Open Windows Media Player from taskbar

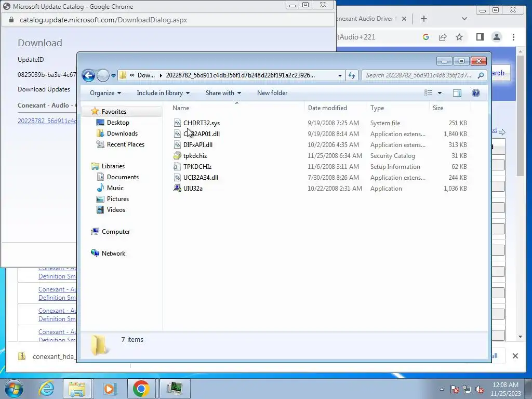(x=109, y=389)
